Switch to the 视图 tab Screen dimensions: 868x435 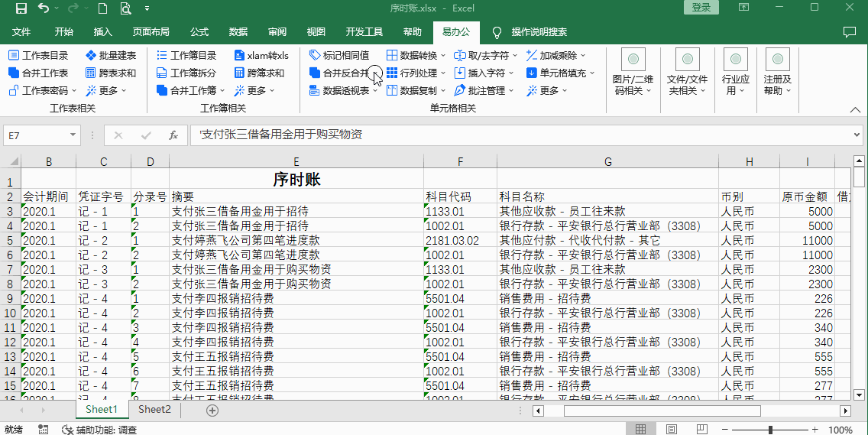316,32
